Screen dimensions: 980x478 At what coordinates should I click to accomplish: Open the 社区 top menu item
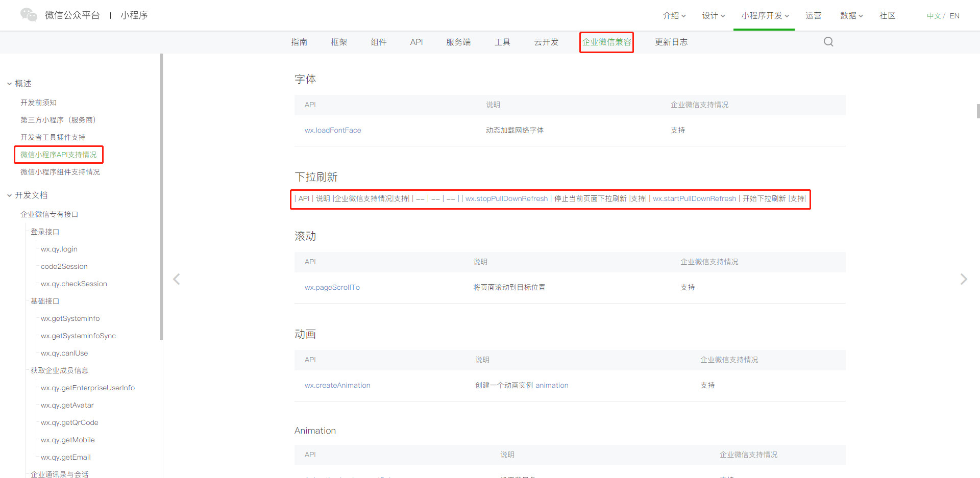coord(888,16)
